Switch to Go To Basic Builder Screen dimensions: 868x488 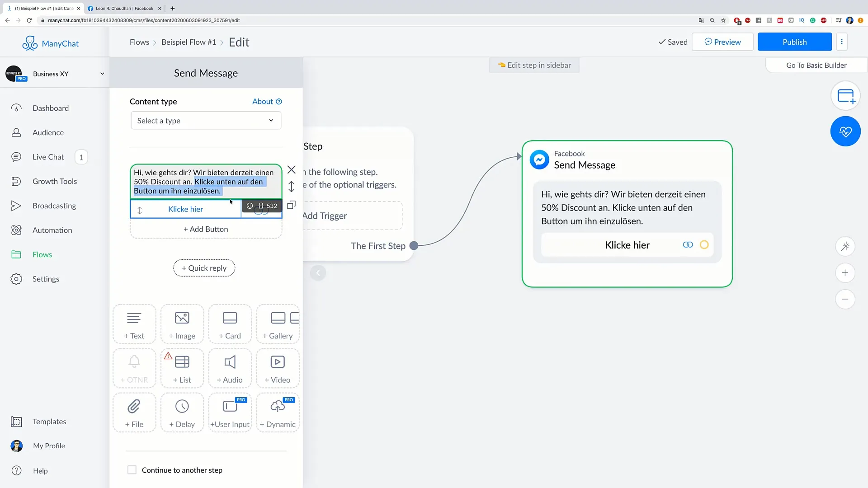816,65
